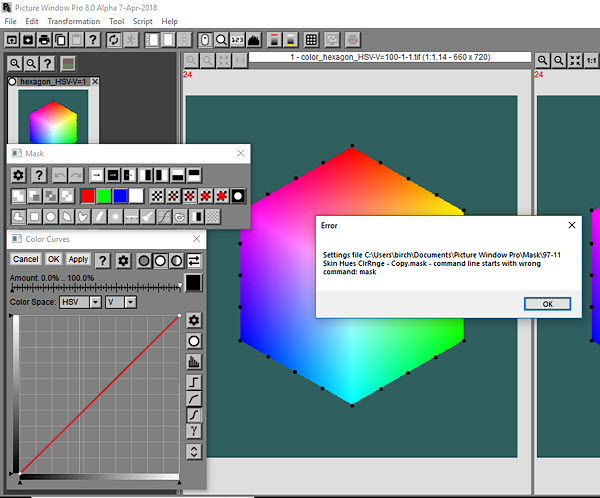This screenshot has width=600, height=498.
Task: Open the Script menu
Action: click(142, 21)
